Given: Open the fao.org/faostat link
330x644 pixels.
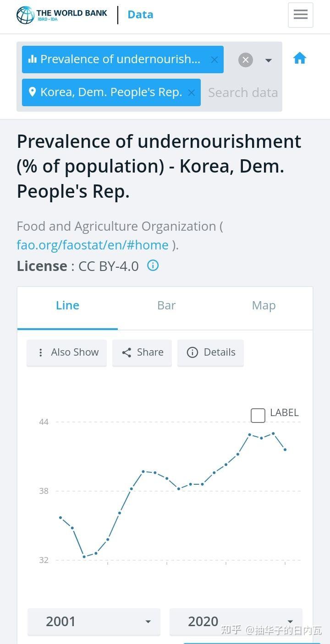Looking at the screenshot, I should [93, 245].
